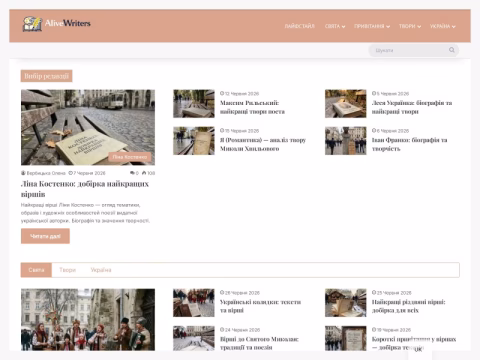Select the Свята tab

pos(36,270)
